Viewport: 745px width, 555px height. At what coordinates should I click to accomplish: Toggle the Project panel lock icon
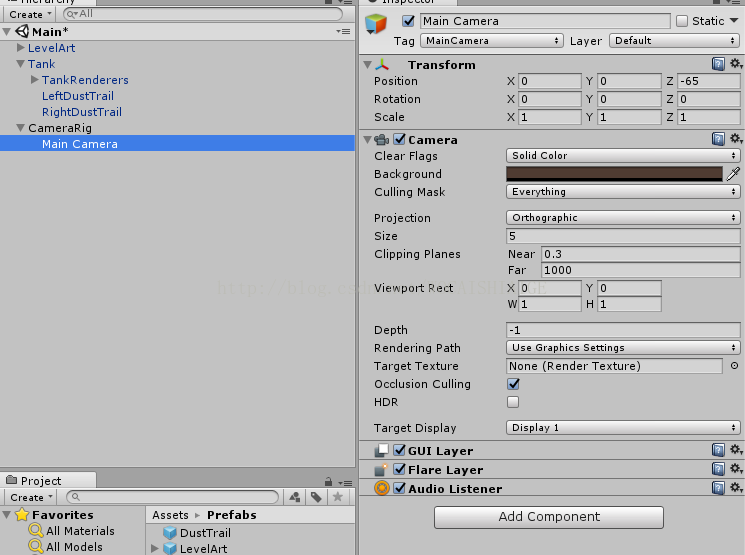pos(328,481)
